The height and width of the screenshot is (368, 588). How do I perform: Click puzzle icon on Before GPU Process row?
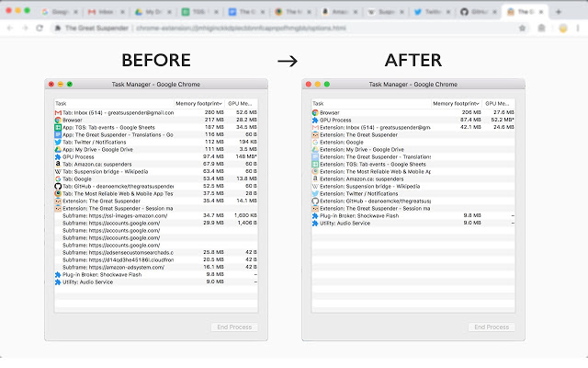(x=58, y=157)
